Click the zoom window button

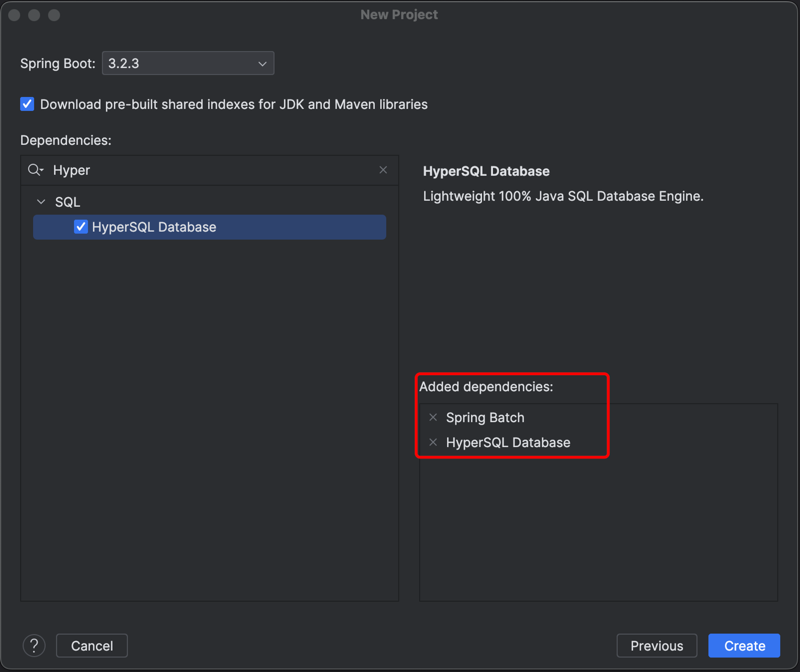[x=54, y=15]
